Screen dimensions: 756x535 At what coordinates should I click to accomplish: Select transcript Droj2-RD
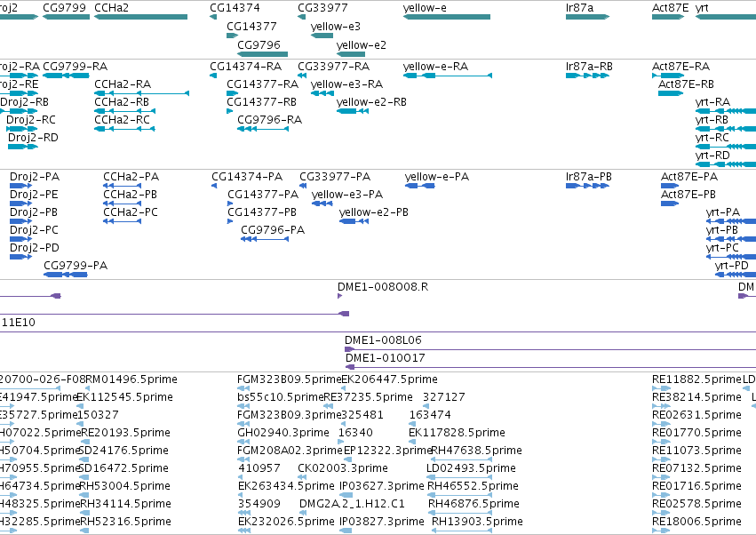click(33, 138)
